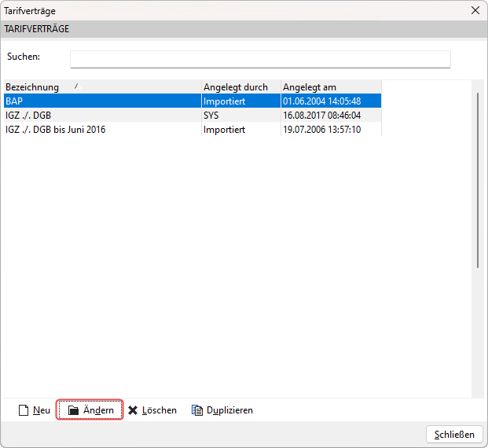488x448 pixels.
Task: Close the Tarifverträge window with X
Action: (475, 10)
